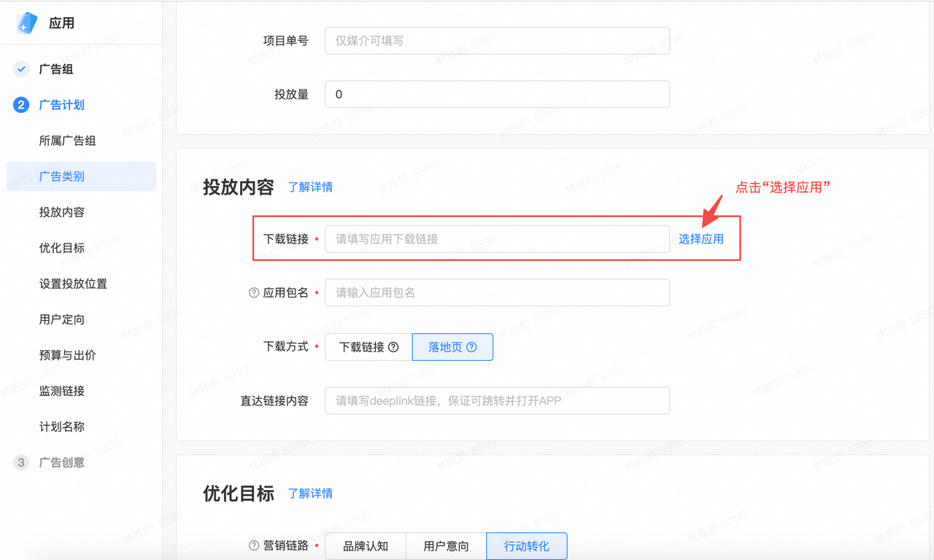Click inside the 项目单号 input field
Screen dimensions: 934x560
[x=497, y=41]
